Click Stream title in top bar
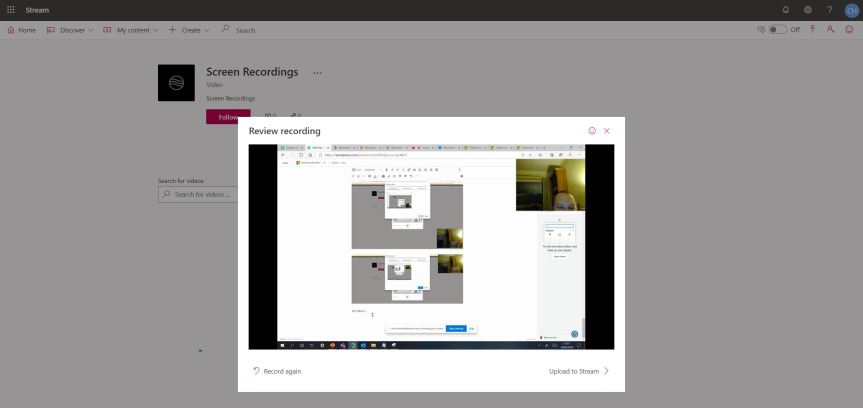This screenshot has width=863, height=408. (x=37, y=10)
